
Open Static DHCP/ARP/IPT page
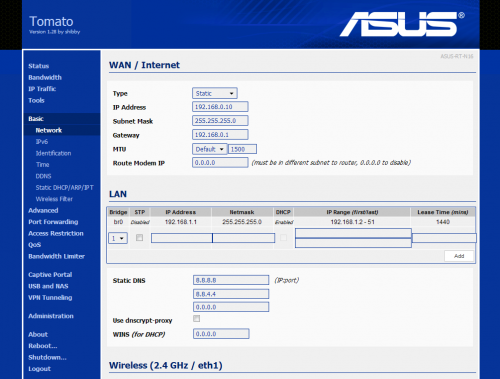point(64,188)
